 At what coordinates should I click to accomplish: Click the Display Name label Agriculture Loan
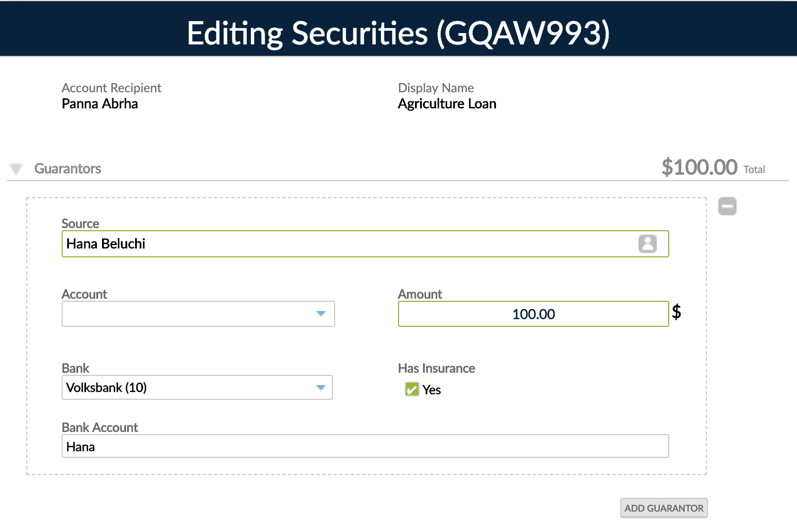pyautogui.click(x=447, y=103)
